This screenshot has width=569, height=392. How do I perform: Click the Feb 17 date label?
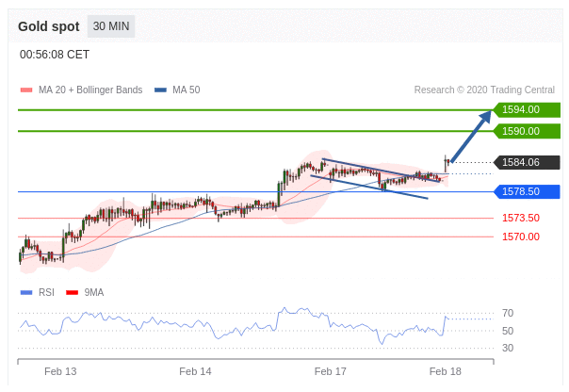point(331,371)
